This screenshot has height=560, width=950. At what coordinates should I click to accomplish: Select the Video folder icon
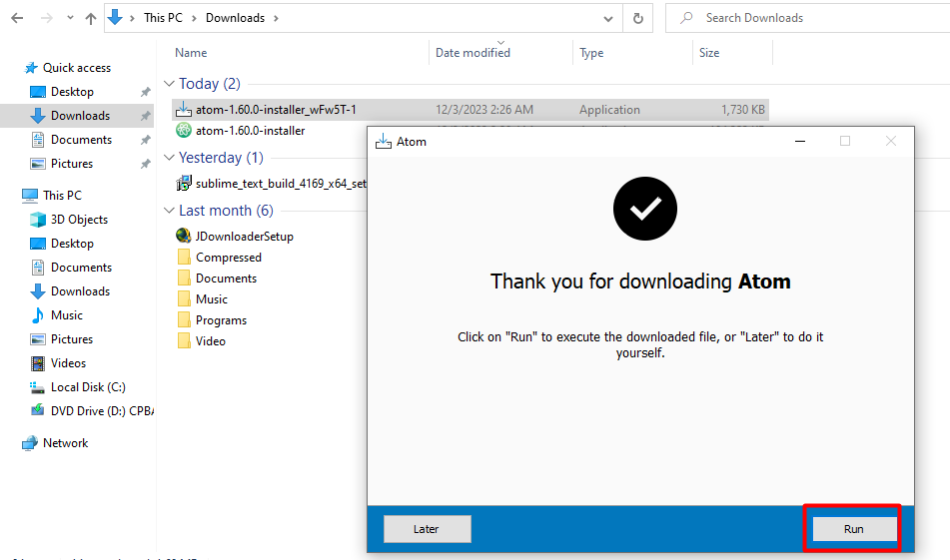pos(184,340)
